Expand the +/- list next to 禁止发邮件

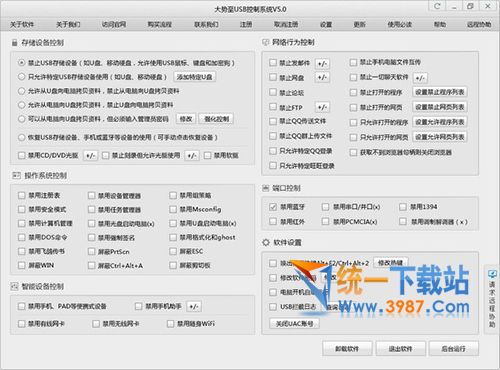point(322,63)
